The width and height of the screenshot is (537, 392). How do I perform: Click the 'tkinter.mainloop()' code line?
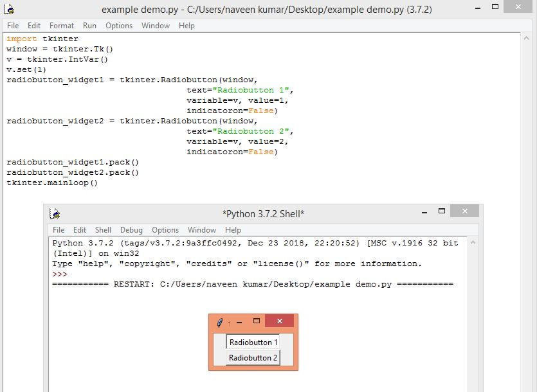point(52,183)
